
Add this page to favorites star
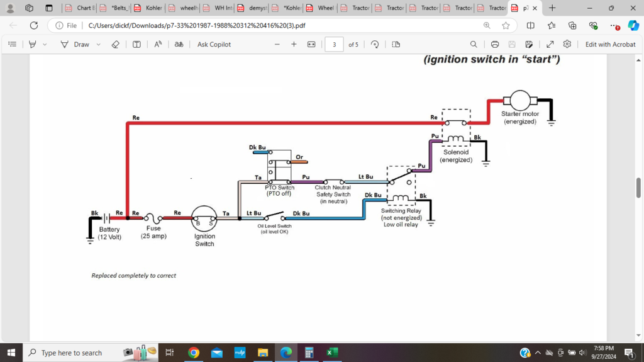tap(506, 26)
